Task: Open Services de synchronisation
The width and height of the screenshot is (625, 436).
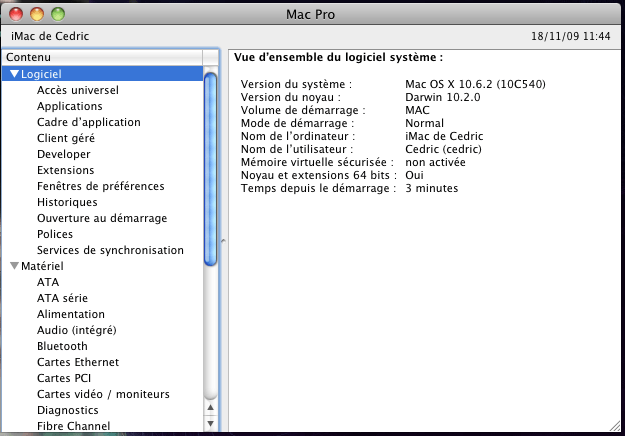Action: point(110,250)
